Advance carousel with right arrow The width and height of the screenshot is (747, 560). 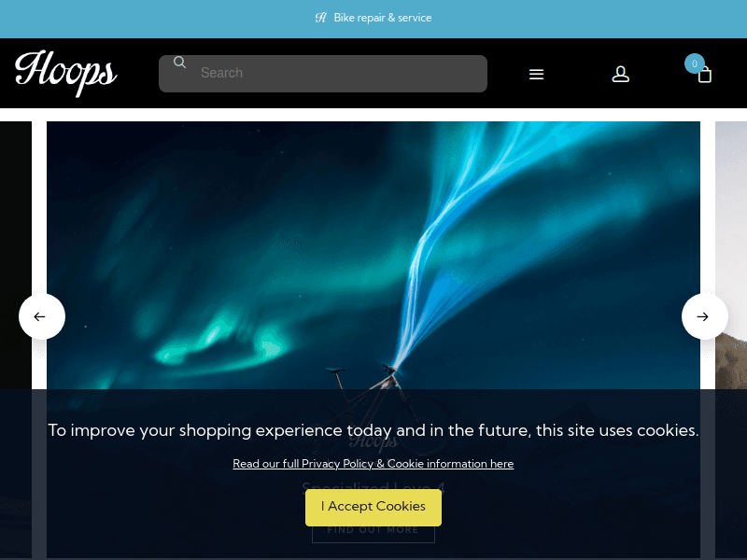[705, 316]
